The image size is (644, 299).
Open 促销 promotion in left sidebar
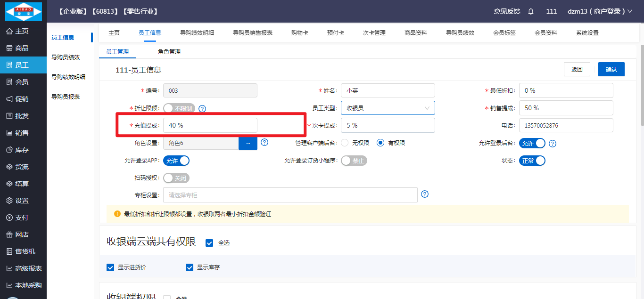(x=22, y=99)
